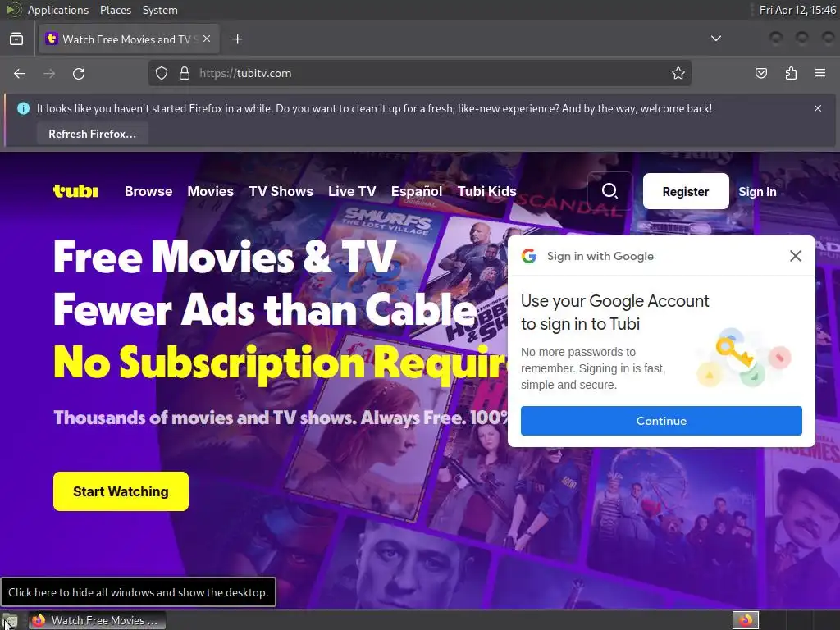This screenshot has height=630, width=840.
Task: Open Firefox View icon in tab bar
Action: pyautogui.click(x=16, y=39)
